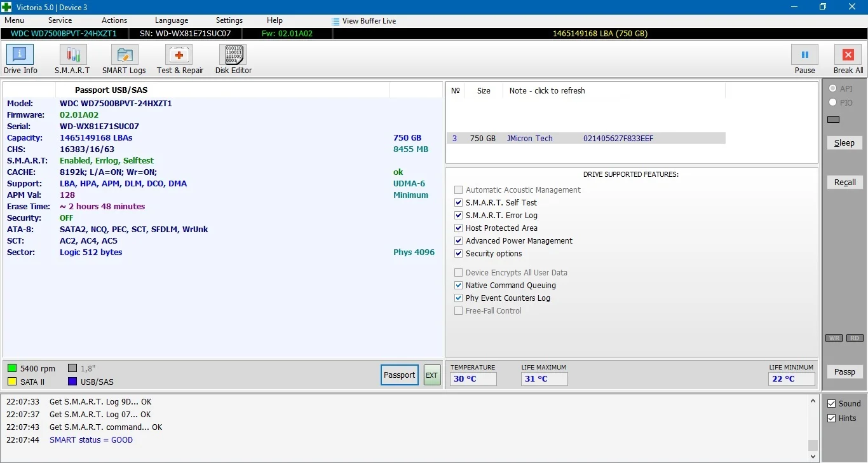This screenshot has width=868, height=463.
Task: Click the TEMPERATURE 30 °C value
Action: [x=473, y=379]
